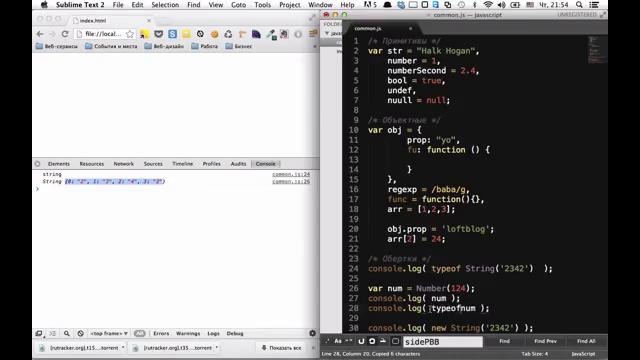Change syntax via the JavaScript status bar label
Screen dimensions: 640x360
583,354
